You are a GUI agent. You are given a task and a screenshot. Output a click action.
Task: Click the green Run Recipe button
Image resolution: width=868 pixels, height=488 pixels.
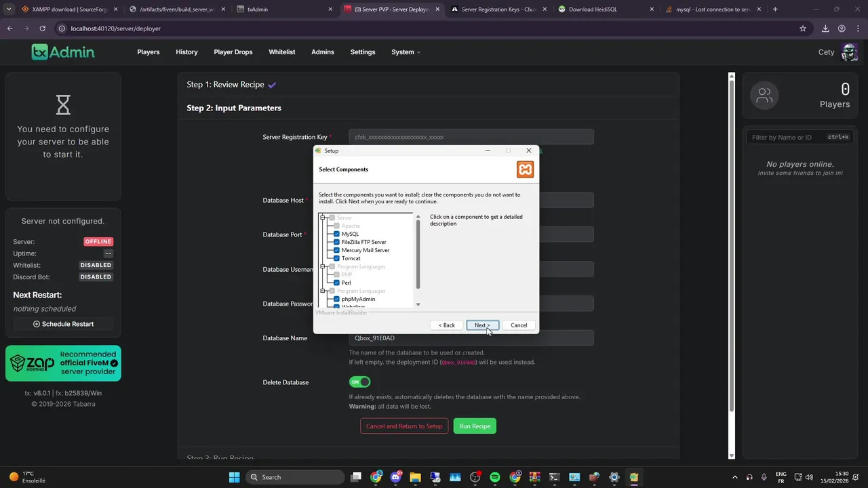tap(475, 426)
